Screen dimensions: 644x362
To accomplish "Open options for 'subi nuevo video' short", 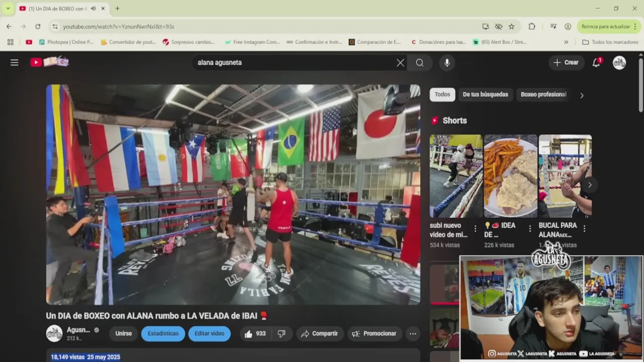I will (x=475, y=229).
